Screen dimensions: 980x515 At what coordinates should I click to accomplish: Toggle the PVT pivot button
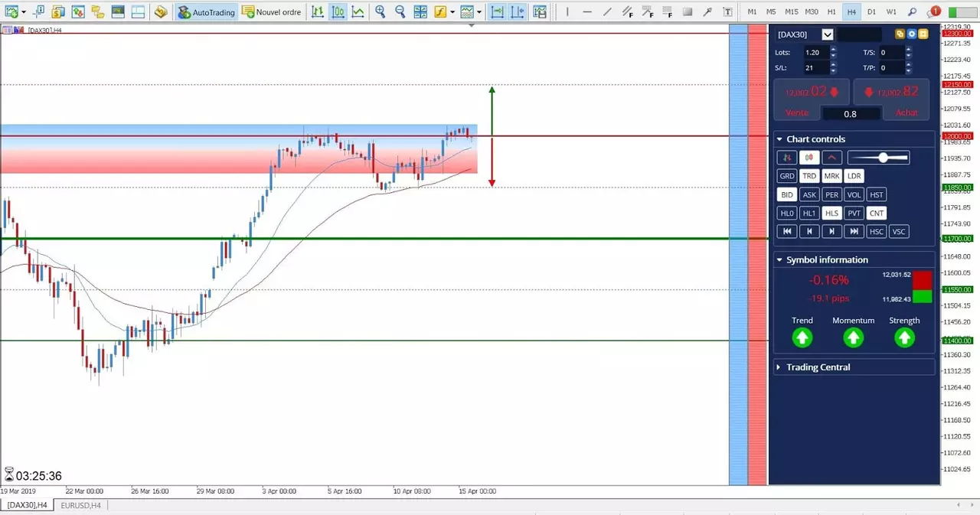(x=854, y=213)
